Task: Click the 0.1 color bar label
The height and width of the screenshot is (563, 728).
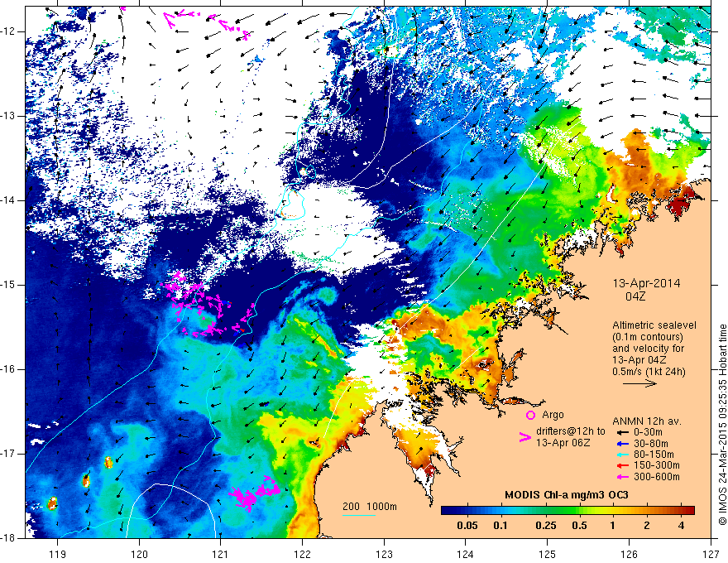Action: (500, 526)
